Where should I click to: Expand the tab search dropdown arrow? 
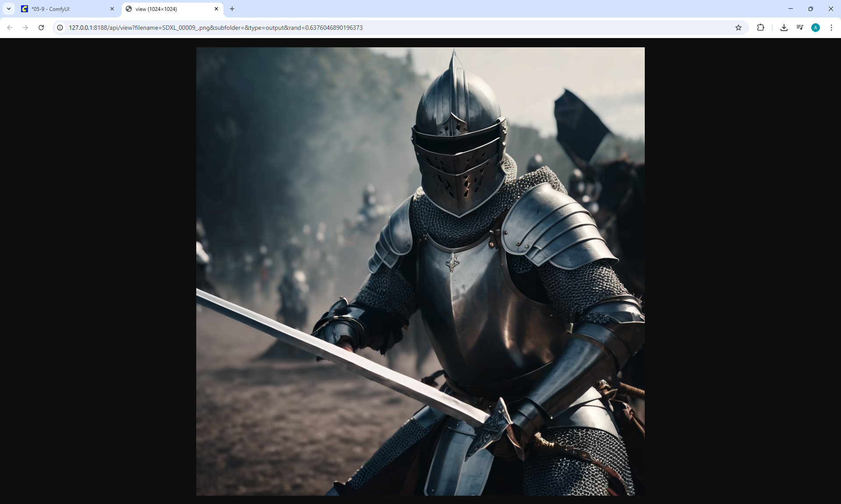(9, 9)
